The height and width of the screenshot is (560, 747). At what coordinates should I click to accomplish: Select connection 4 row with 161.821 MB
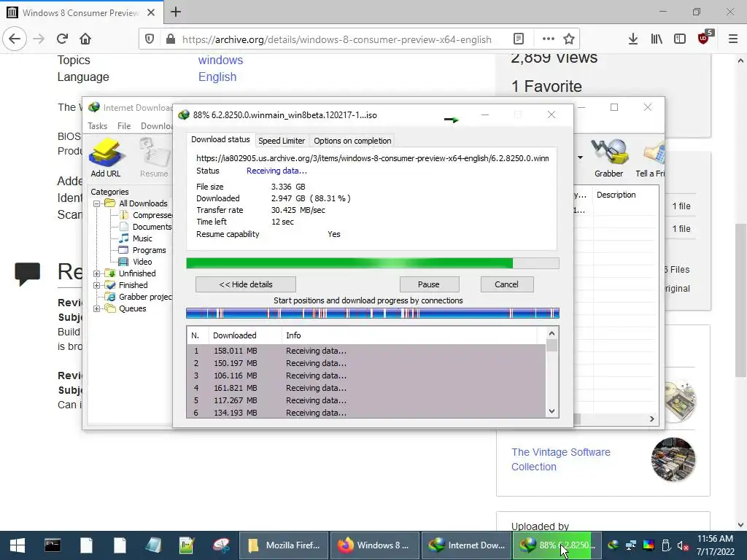[366, 388]
